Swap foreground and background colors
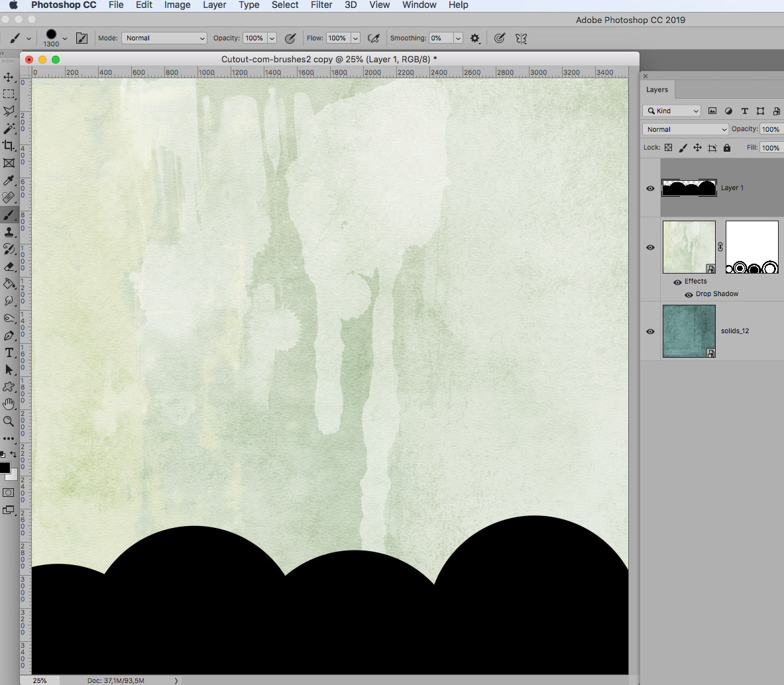 click(x=13, y=454)
